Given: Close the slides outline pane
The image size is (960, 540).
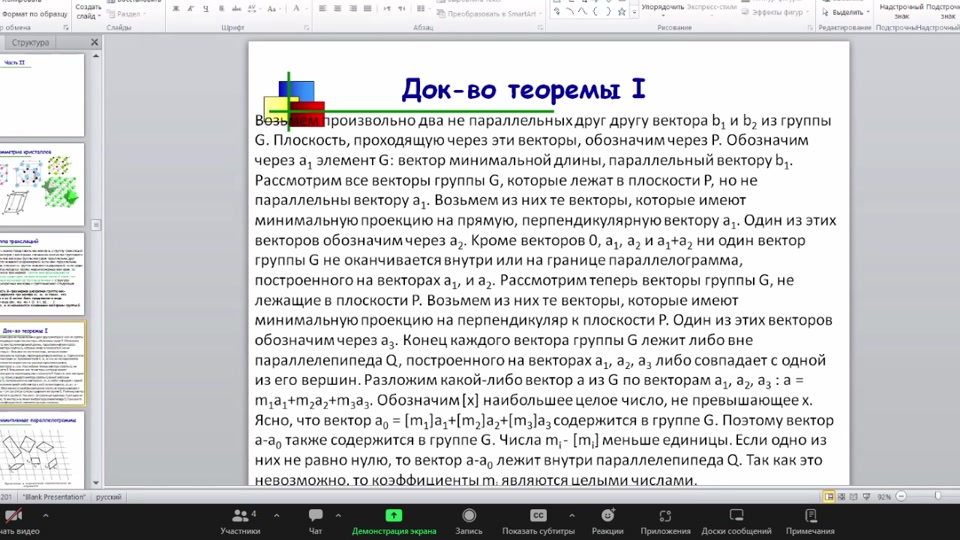Looking at the screenshot, I should click(x=95, y=43).
